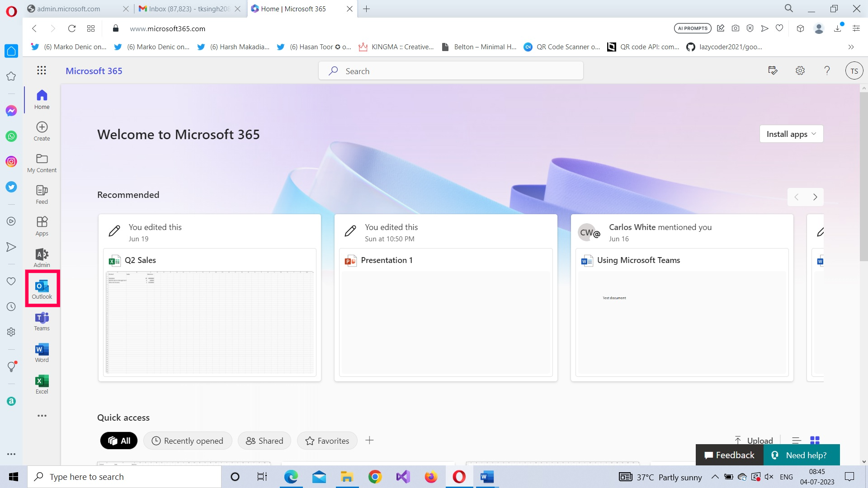Viewport: 868px width, 488px height.
Task: Show hidden system tray icons
Action: [x=715, y=477]
